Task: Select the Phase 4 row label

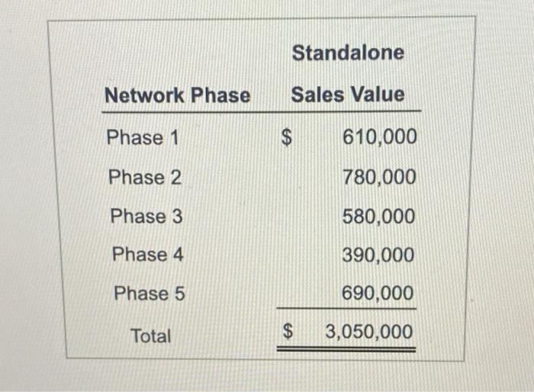Action: (148, 255)
